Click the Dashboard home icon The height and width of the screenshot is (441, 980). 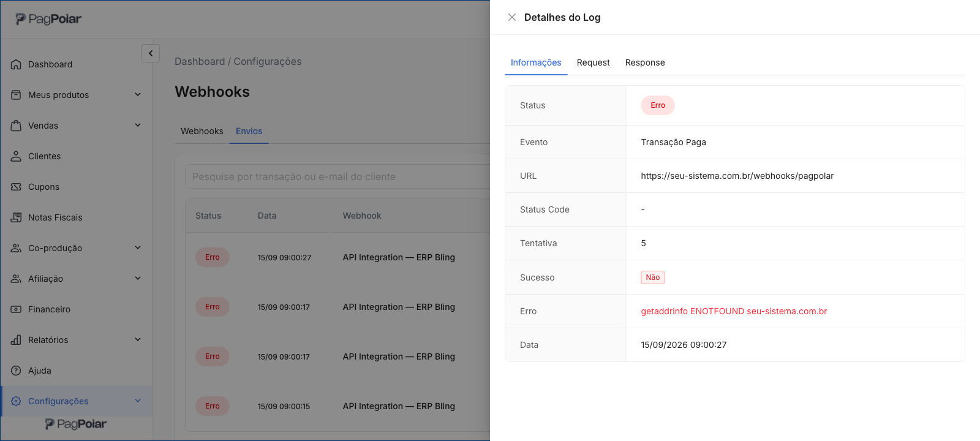(16, 64)
